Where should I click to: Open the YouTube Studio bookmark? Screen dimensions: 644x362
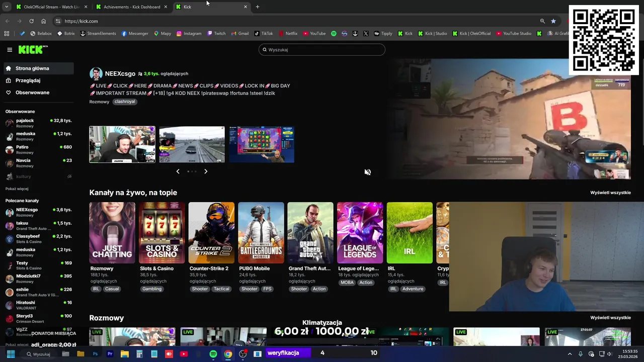pyautogui.click(x=514, y=34)
